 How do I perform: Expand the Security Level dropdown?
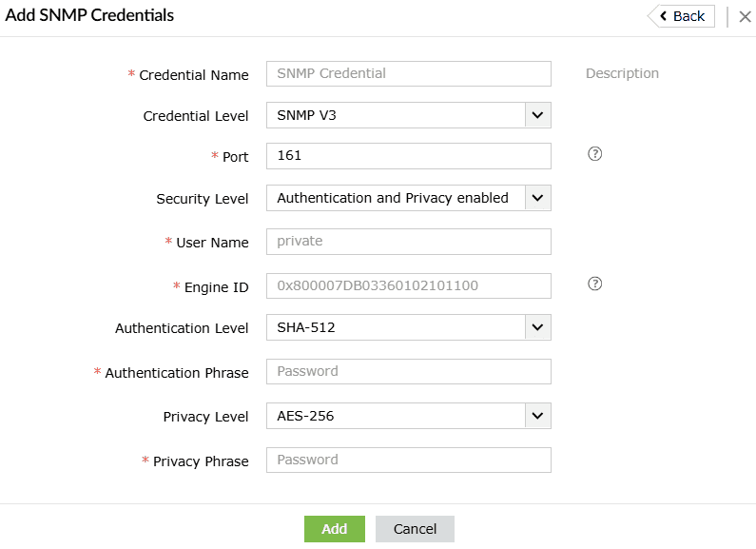point(408,198)
